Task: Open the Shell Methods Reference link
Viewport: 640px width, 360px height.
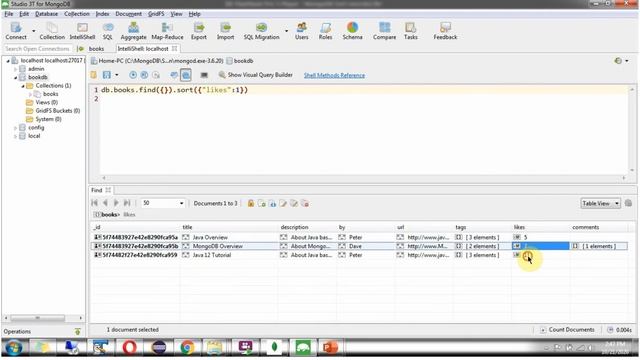Action: point(334,76)
